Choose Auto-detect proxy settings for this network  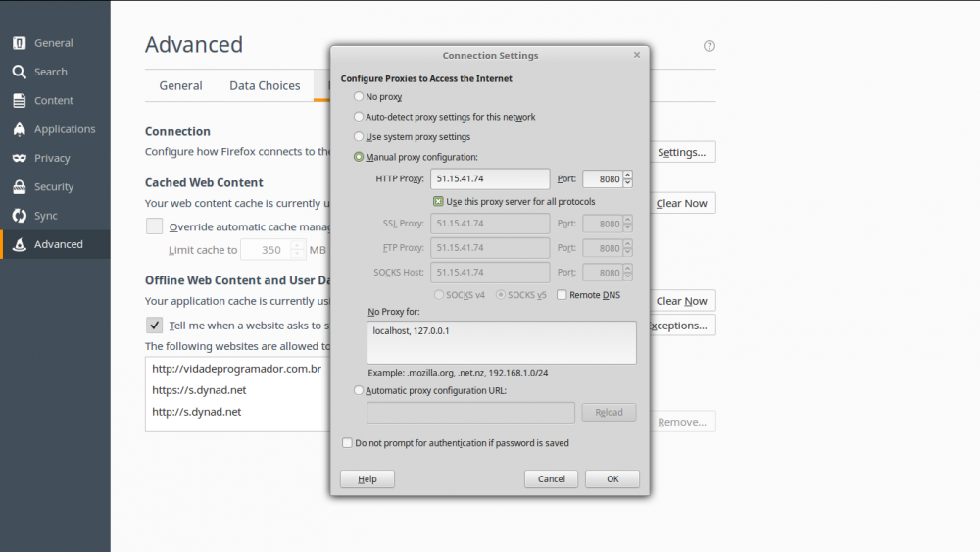[359, 117]
